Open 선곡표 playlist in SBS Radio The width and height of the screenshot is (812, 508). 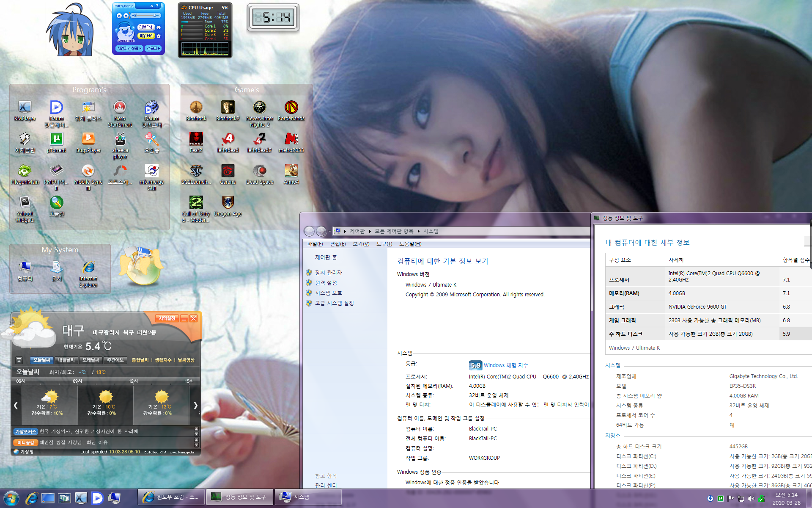[154, 49]
